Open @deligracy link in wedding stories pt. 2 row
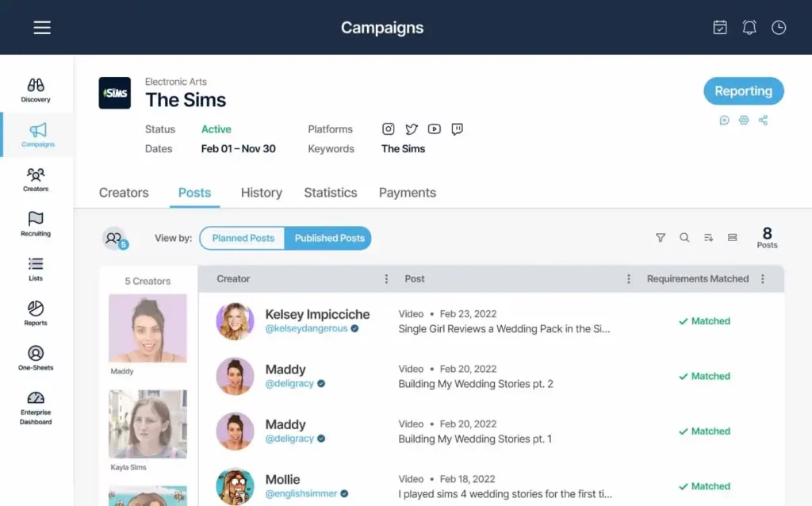Image resolution: width=812 pixels, height=506 pixels. pyautogui.click(x=289, y=384)
